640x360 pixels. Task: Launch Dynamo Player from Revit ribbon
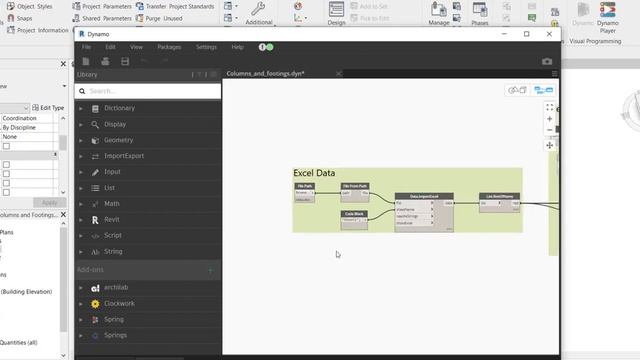[x=607, y=17]
